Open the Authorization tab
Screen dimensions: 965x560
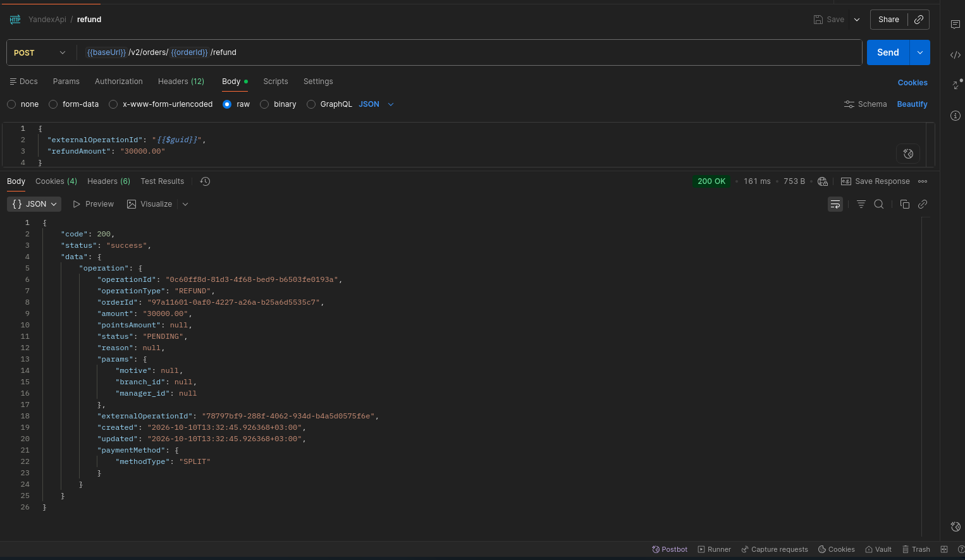tap(119, 82)
